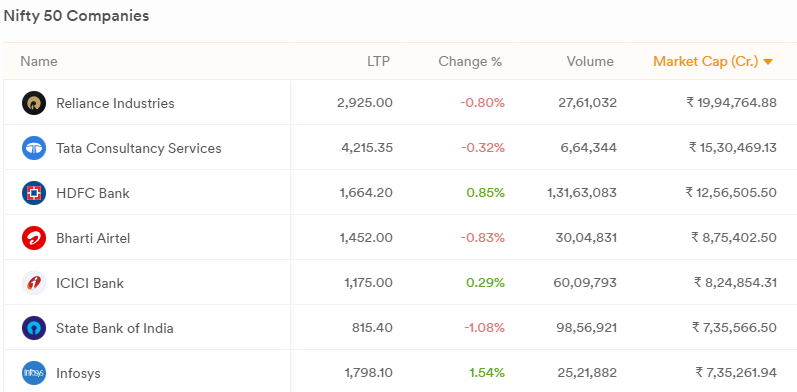Open the Reliance Industries stock link
The height and width of the screenshot is (392, 797).
click(x=115, y=103)
